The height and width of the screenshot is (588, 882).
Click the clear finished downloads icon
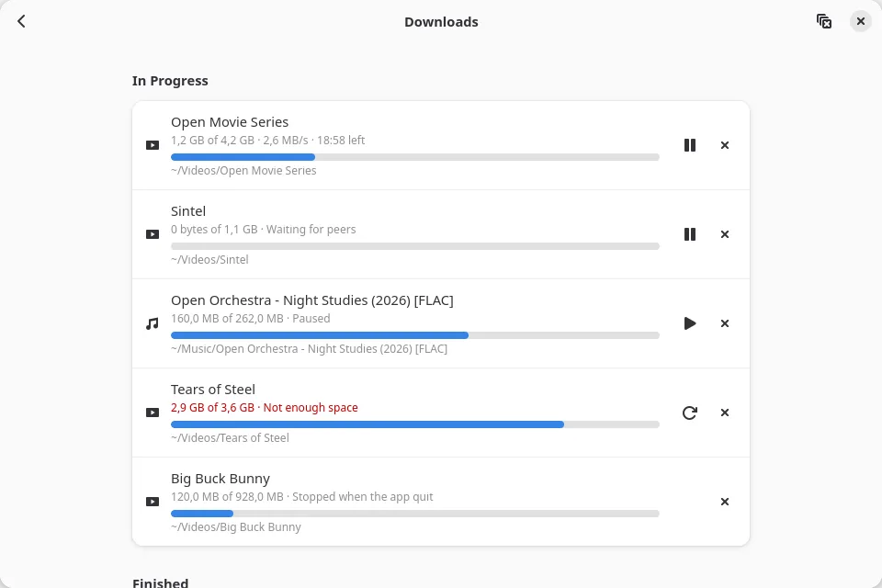(824, 21)
